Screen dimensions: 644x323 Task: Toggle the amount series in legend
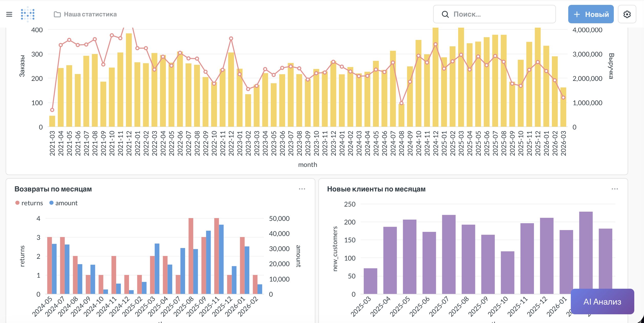[x=66, y=203]
